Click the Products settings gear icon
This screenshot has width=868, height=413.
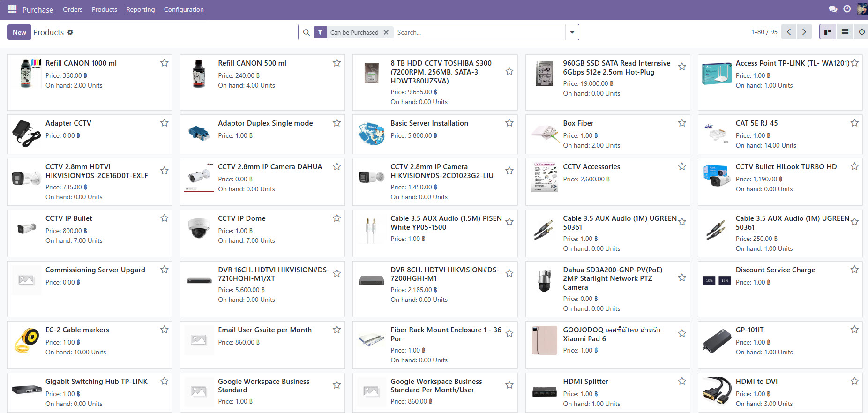coord(70,32)
